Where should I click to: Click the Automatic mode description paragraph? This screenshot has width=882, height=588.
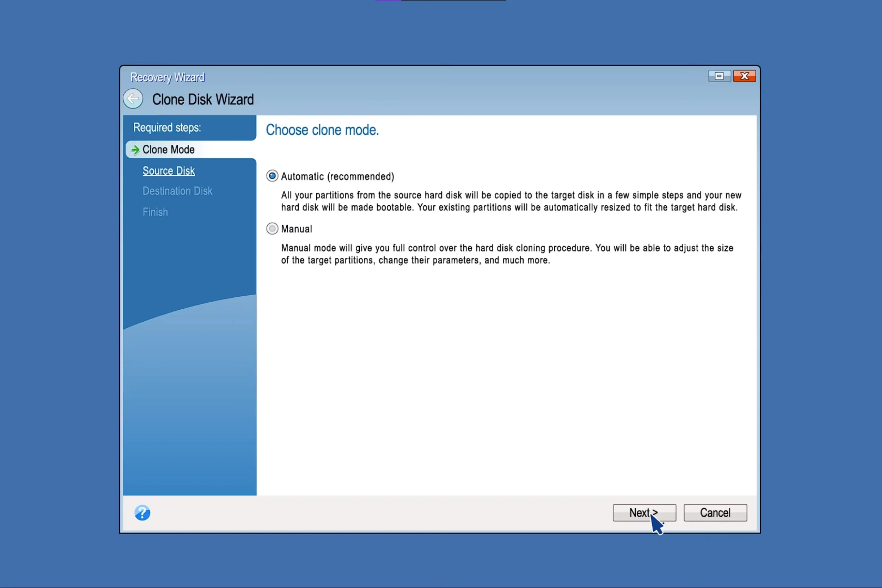(510, 201)
